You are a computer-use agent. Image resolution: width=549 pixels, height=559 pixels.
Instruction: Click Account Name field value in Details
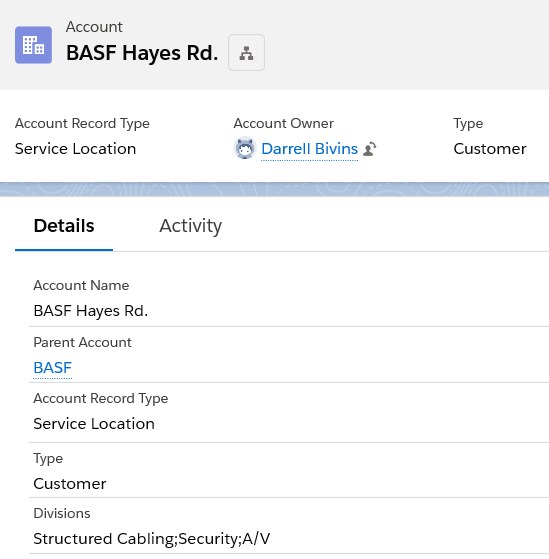pos(91,311)
